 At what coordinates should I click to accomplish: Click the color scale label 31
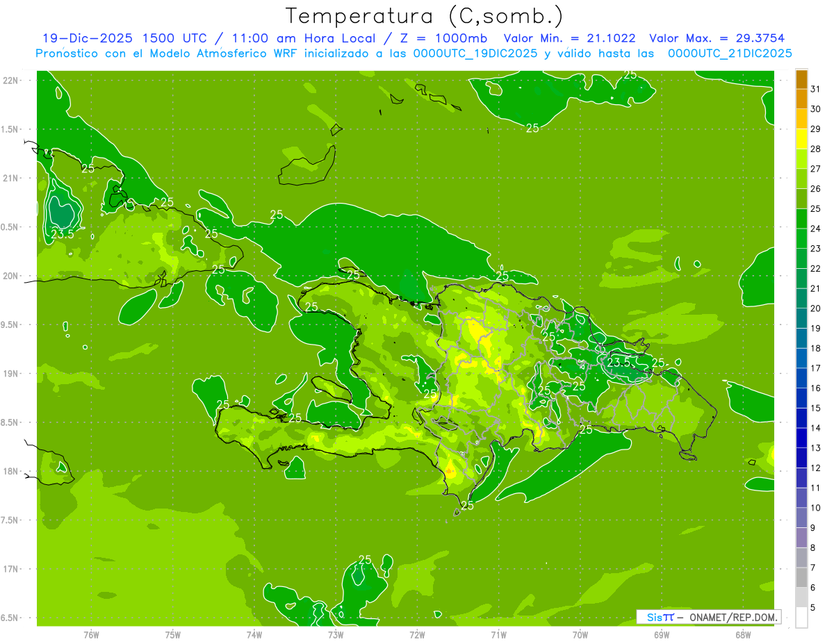click(816, 89)
